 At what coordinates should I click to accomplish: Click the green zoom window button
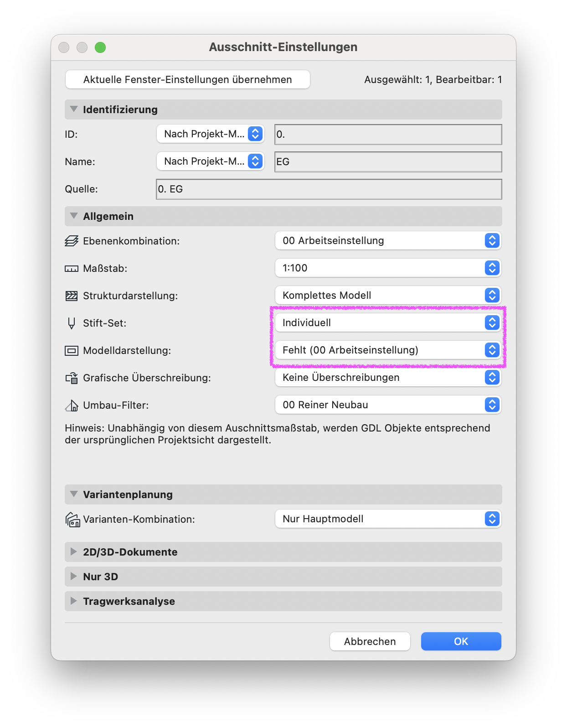tap(100, 47)
